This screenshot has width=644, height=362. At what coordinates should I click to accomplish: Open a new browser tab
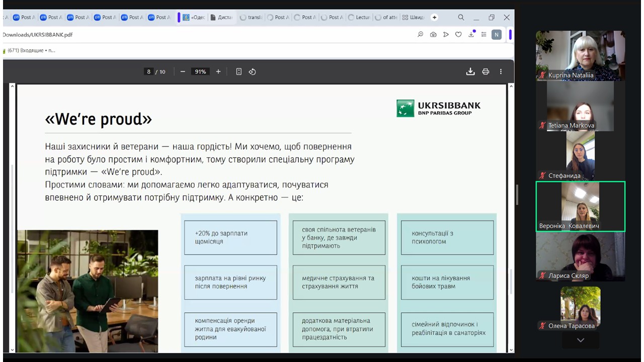point(434,17)
